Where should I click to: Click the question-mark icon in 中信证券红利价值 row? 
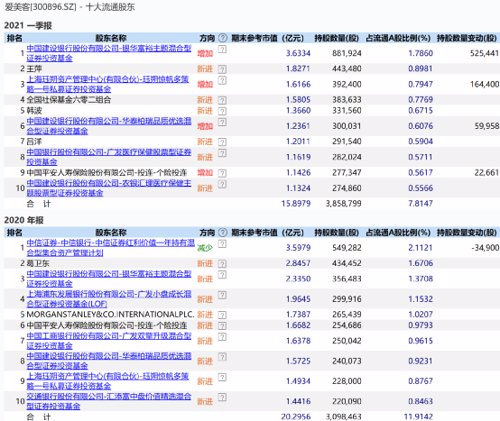tap(222, 244)
